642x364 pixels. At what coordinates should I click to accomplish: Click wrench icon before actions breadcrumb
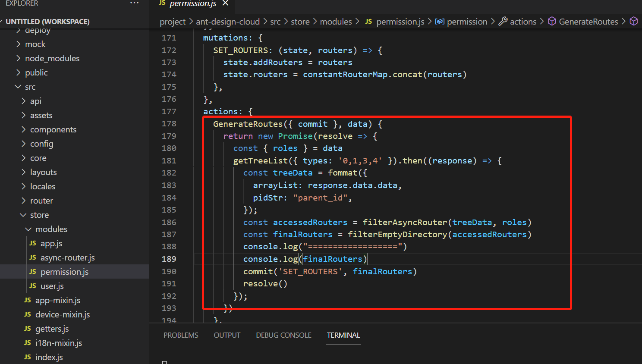(503, 21)
